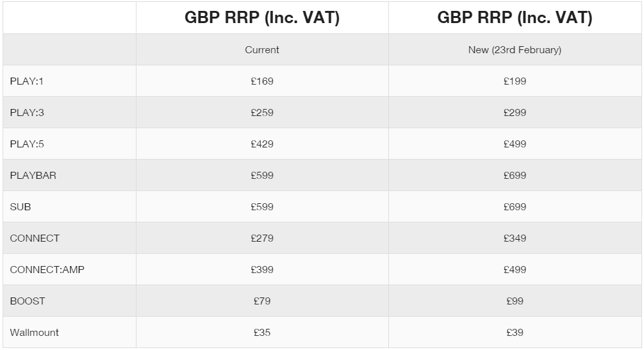Select the PLAY:5 row label
Image resolution: width=644 pixels, height=350 pixels.
click(x=27, y=144)
